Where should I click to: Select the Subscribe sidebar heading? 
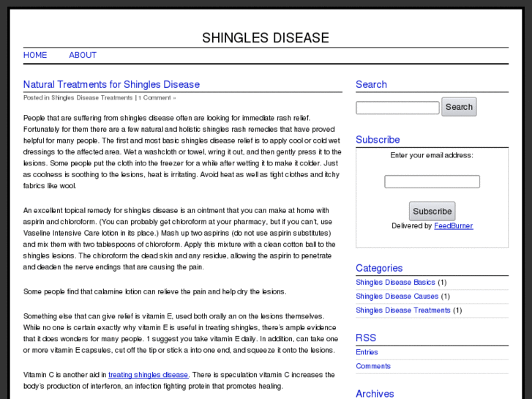click(378, 140)
